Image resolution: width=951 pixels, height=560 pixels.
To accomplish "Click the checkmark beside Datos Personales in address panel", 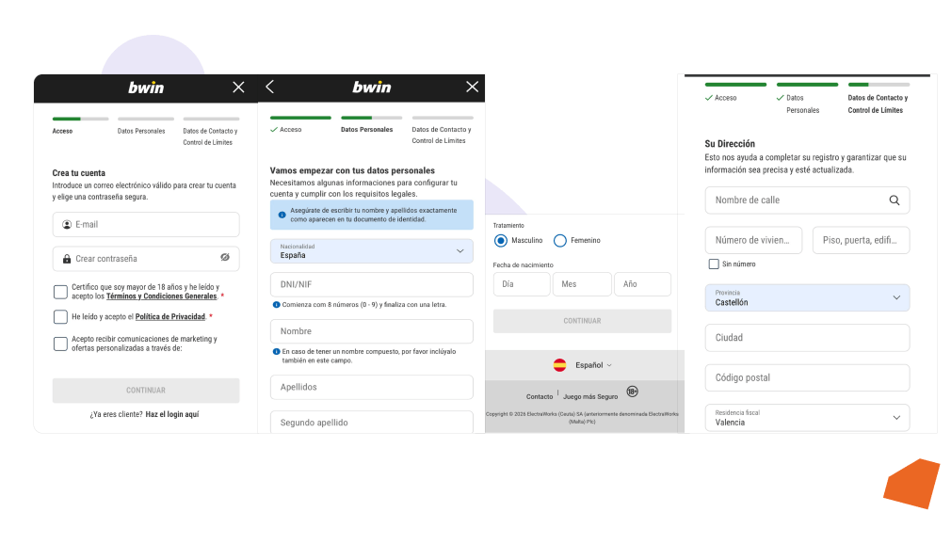I will tap(780, 98).
